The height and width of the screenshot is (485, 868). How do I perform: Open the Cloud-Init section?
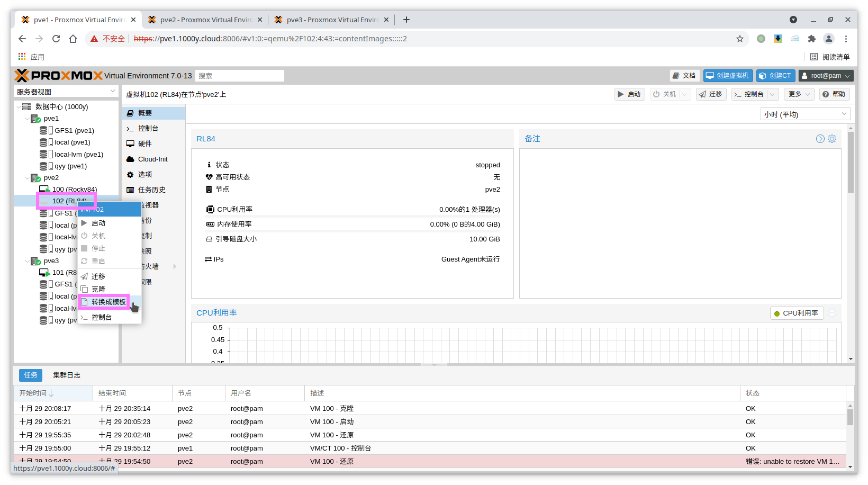[x=152, y=159]
